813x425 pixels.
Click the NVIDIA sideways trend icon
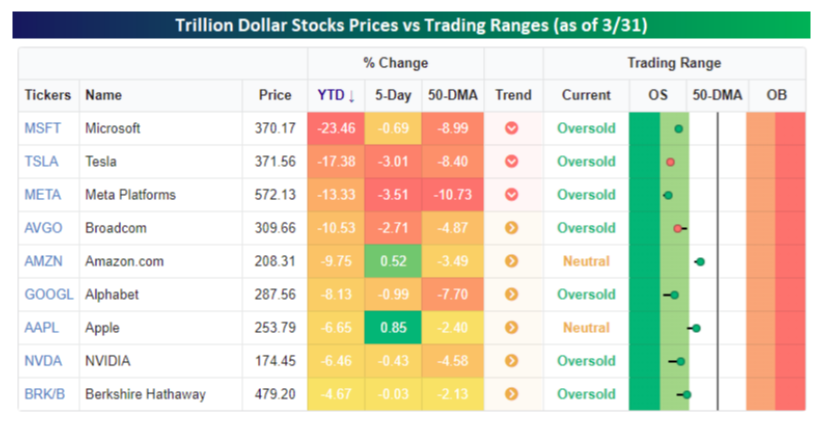click(512, 361)
